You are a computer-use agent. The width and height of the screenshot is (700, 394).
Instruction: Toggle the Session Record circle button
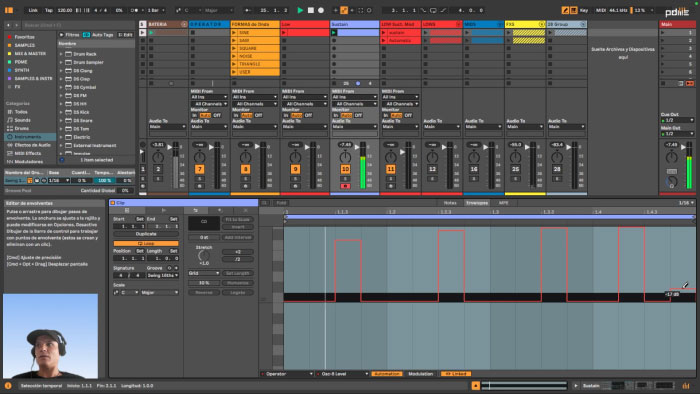369,10
